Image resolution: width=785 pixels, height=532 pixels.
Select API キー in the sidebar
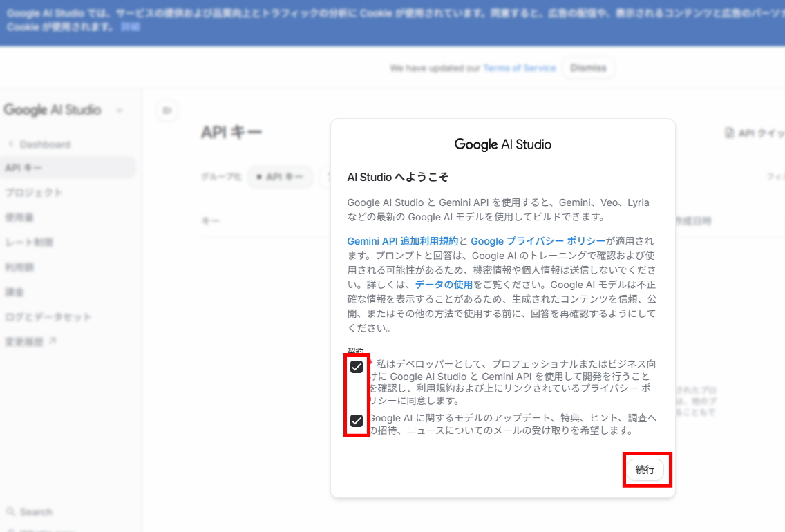pos(23,168)
